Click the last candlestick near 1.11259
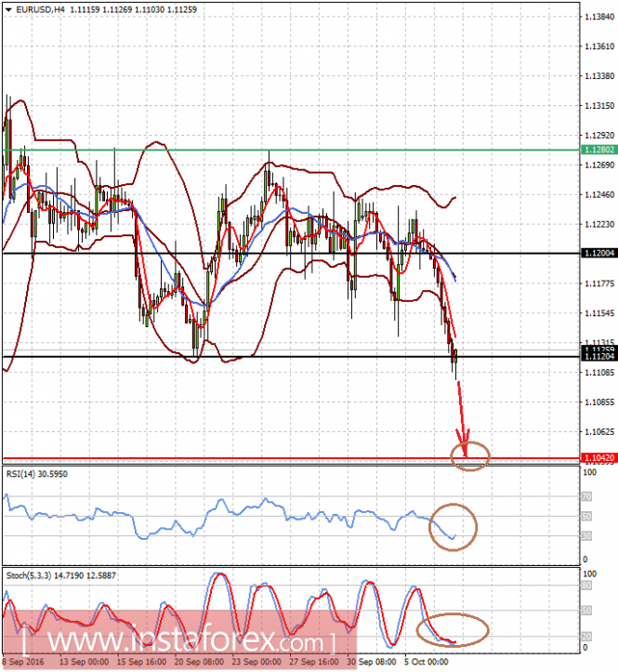Image resolution: width=618 pixels, height=672 pixels. point(456,363)
